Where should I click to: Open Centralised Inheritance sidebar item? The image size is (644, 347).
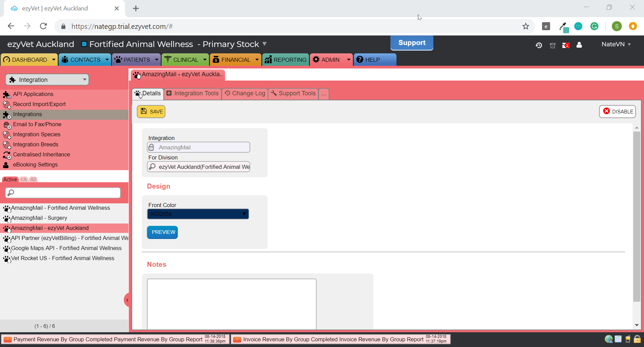click(x=41, y=154)
